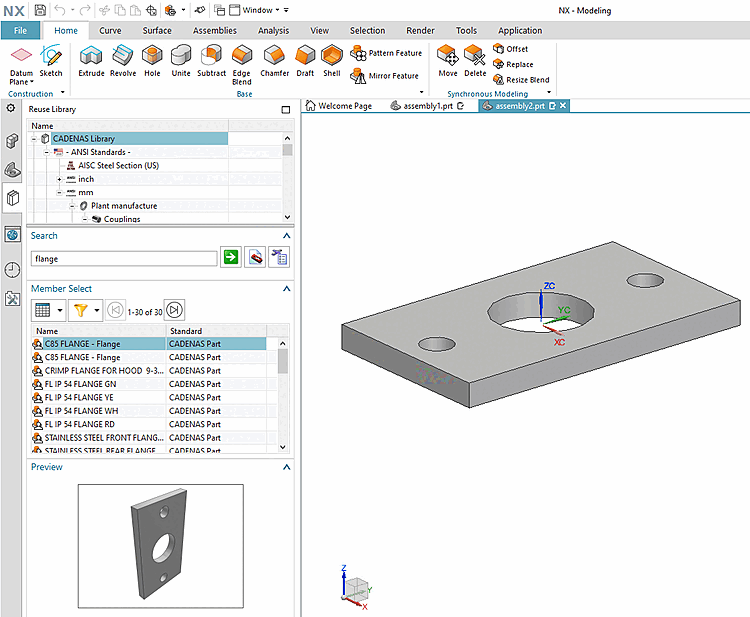Collapse the Member Select section chevron
The height and width of the screenshot is (617, 750).
[287, 289]
